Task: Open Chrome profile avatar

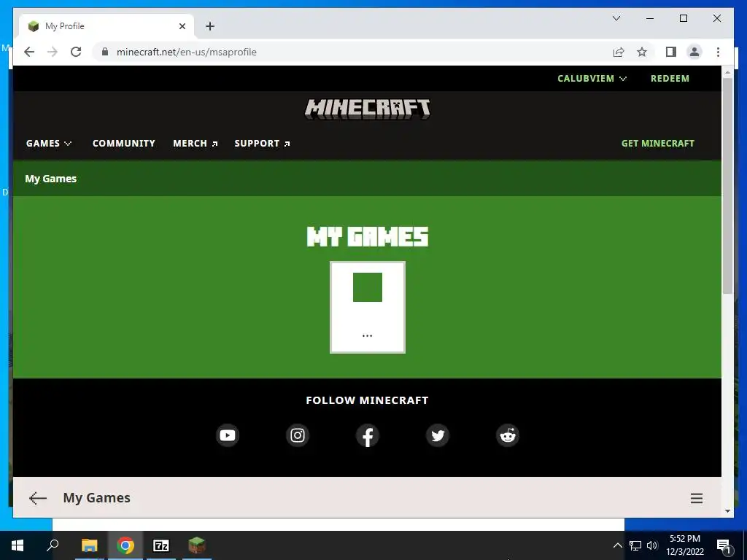Action: click(694, 52)
